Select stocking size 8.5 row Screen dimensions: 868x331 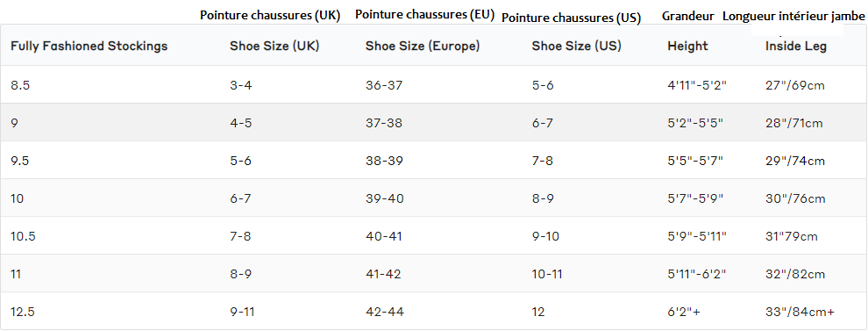434,85
